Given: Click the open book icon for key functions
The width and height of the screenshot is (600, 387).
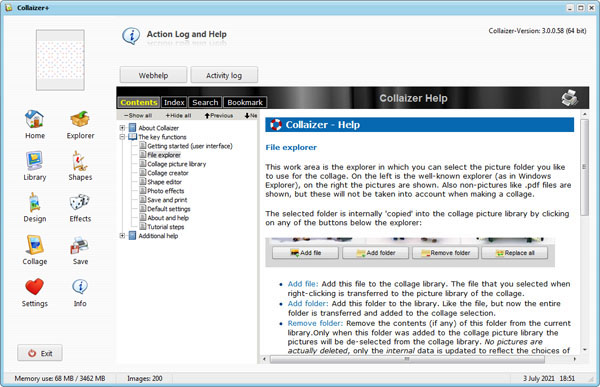Looking at the screenshot, I should point(132,137).
